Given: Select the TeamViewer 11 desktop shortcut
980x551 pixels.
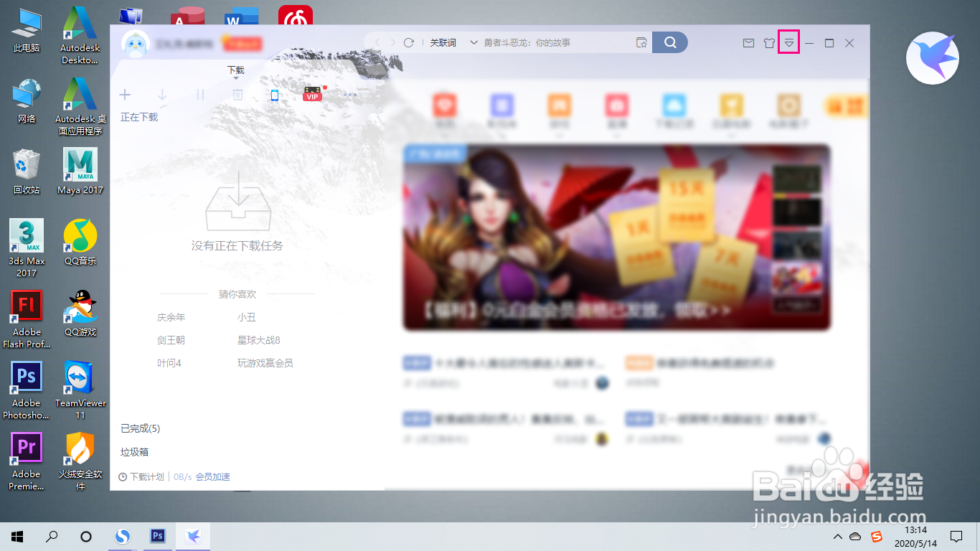Looking at the screenshot, I should (x=80, y=391).
